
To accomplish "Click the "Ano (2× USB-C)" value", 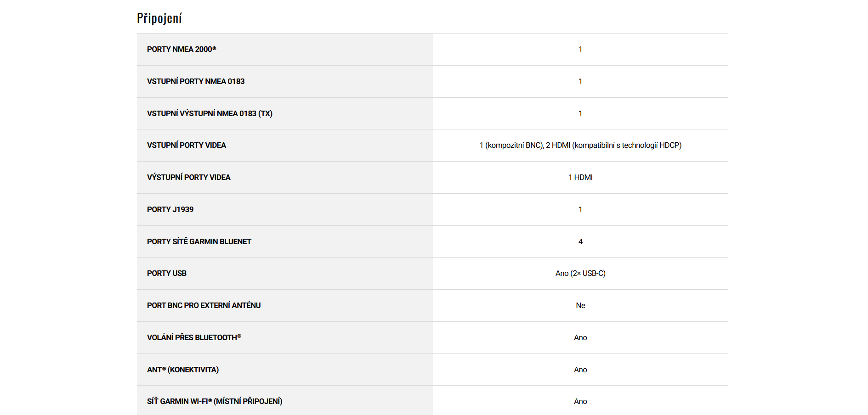I will click(x=580, y=273).
